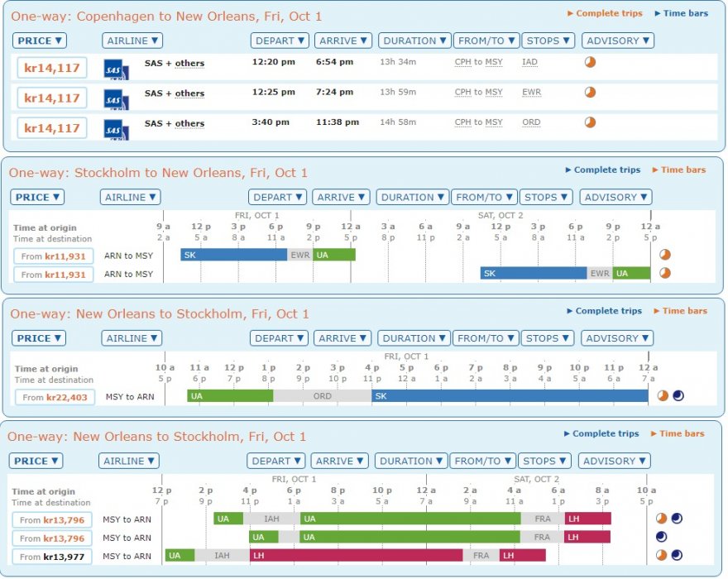Click advisory pie icon for the 12:25 pm flight
Viewport: 728px width, 579px height.
590,93
